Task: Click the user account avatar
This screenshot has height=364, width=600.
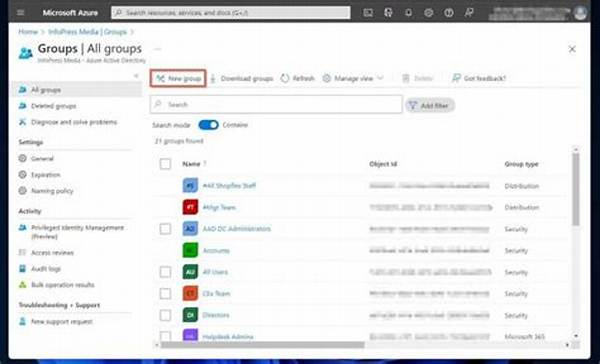Action: [580, 13]
